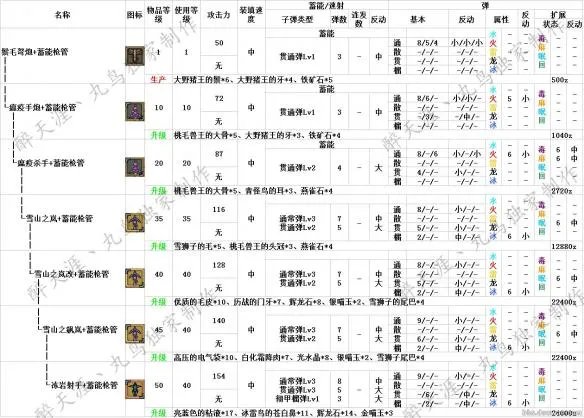Click the 8/-/6 basic ammo value
Image resolution: width=584 pixels, height=418 pixels.
tap(427, 154)
